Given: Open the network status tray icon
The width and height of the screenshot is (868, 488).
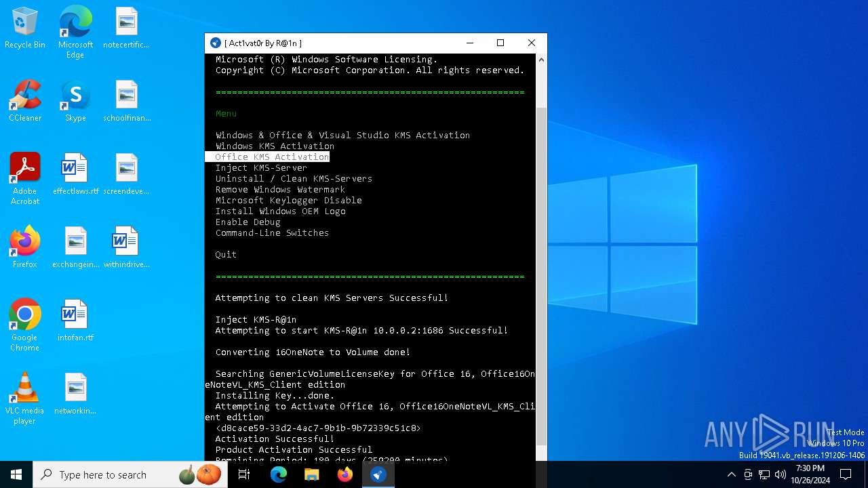Looking at the screenshot, I should pyautogui.click(x=764, y=474).
